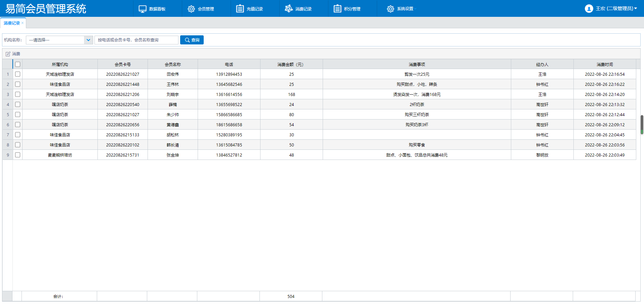Click the user avatar icon for 王宏
Viewport: 644px width, 306px height.
(589, 9)
